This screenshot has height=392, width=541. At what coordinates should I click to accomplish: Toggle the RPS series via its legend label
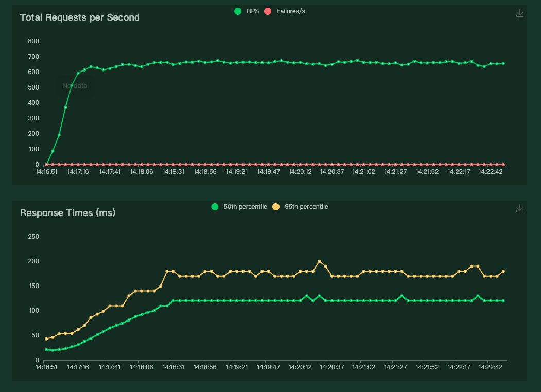click(x=253, y=11)
